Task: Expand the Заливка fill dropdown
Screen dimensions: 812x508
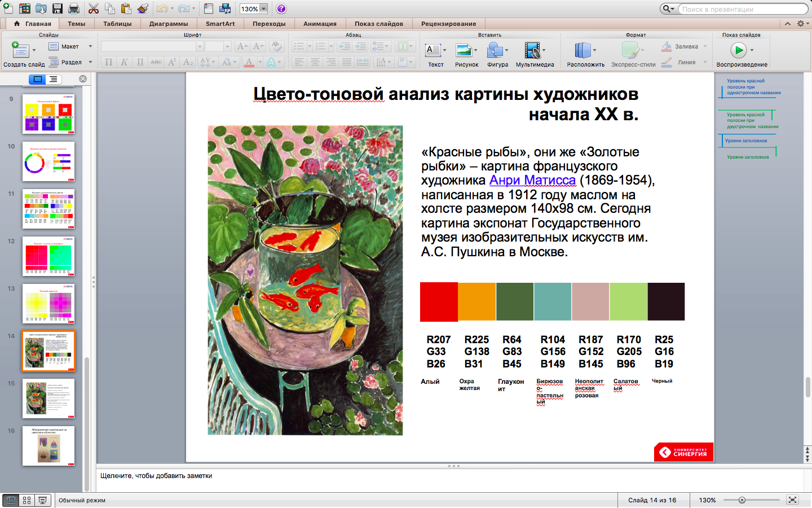Action: tap(705, 46)
